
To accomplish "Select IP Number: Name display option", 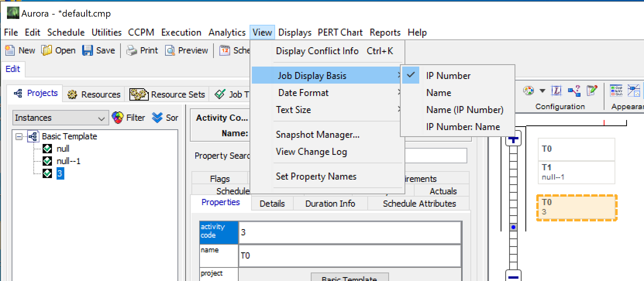I will point(463,127).
